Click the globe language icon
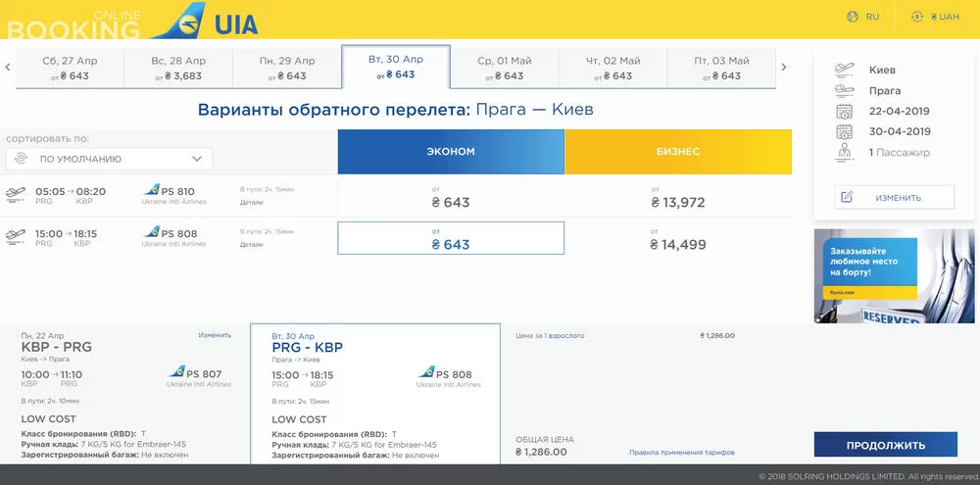Viewport: 980px width, 485px height. click(852, 17)
